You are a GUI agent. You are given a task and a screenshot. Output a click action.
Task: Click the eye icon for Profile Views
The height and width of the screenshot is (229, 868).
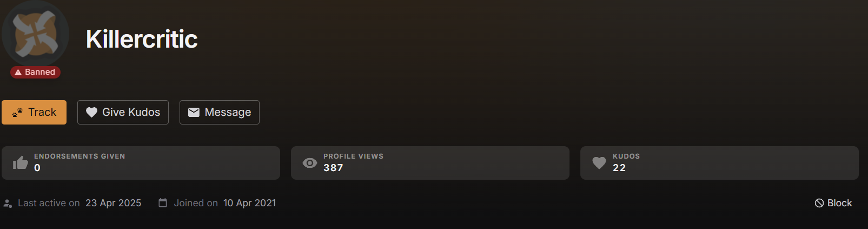pos(310,163)
